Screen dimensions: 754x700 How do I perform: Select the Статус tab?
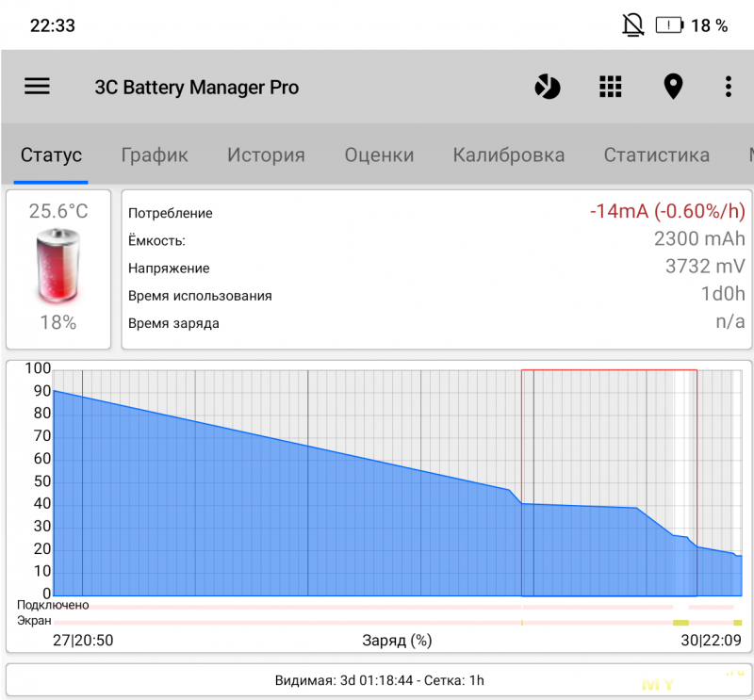click(51, 155)
